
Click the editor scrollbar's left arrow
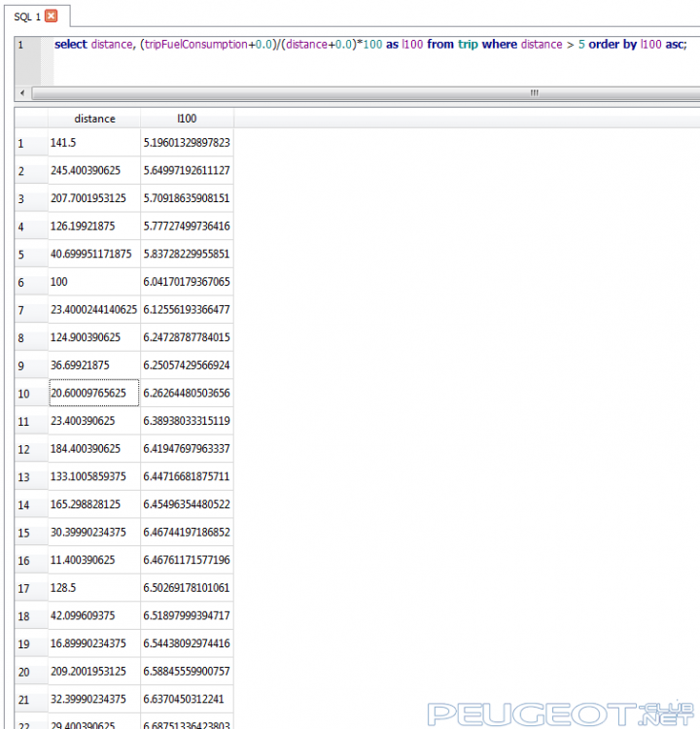22,93
